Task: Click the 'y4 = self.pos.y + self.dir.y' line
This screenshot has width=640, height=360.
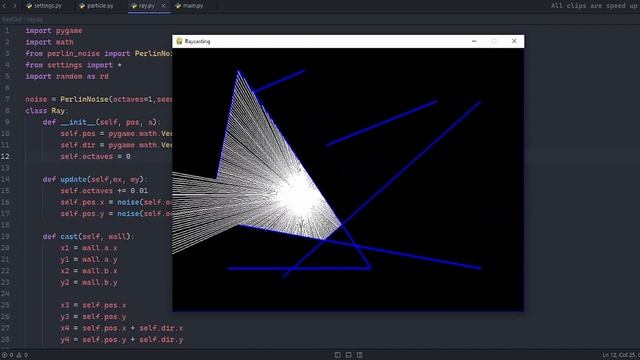Action: (122, 339)
